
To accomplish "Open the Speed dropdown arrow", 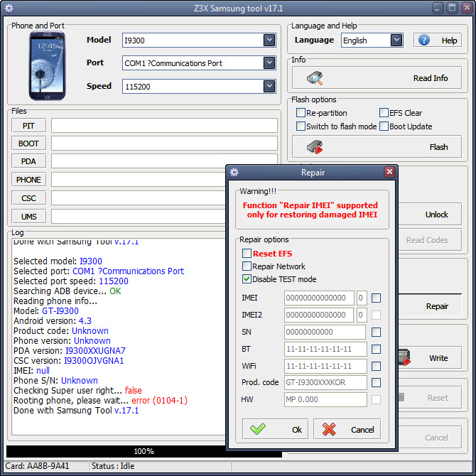I will coord(269,86).
